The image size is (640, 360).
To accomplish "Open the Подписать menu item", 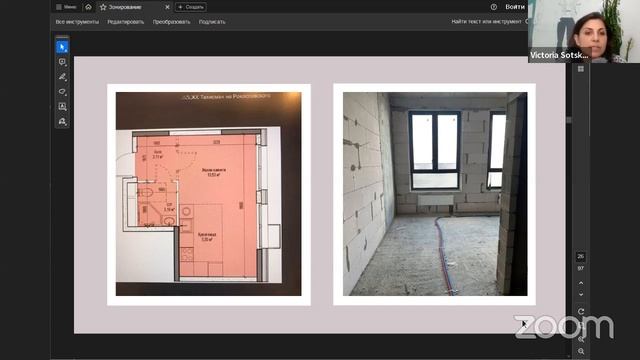I will [212, 22].
